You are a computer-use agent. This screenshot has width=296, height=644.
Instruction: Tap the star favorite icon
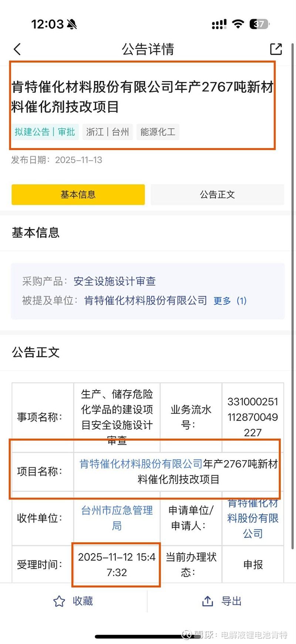click(59, 601)
